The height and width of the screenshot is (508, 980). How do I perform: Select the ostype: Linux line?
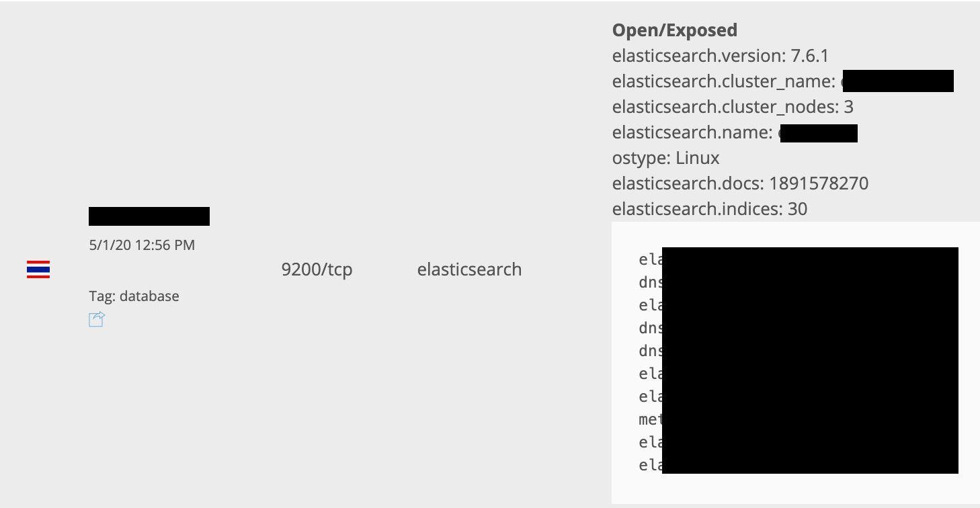click(665, 158)
